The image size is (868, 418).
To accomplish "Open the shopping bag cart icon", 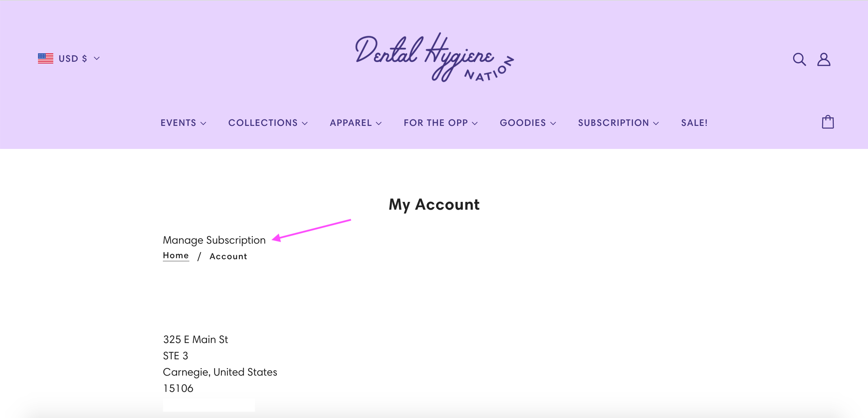I will coord(828,122).
